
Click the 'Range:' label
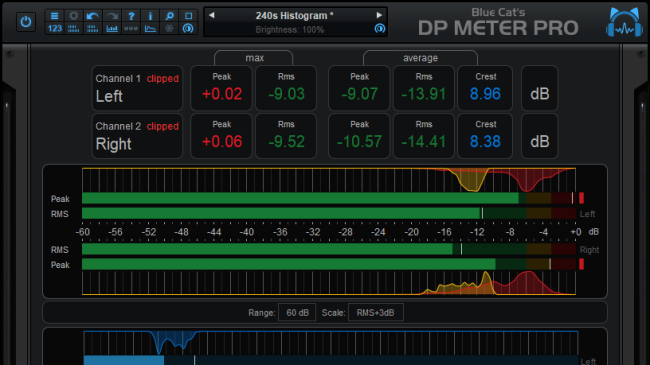pos(262,313)
